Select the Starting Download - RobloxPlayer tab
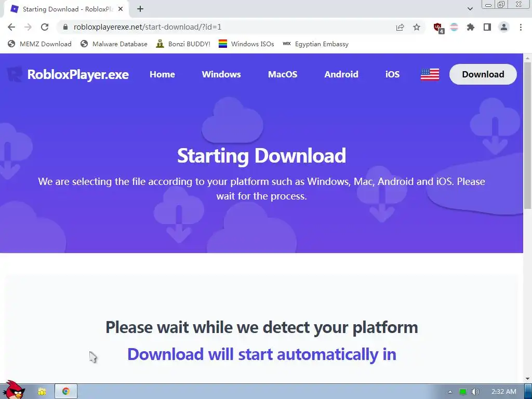532x399 pixels. [x=66, y=9]
